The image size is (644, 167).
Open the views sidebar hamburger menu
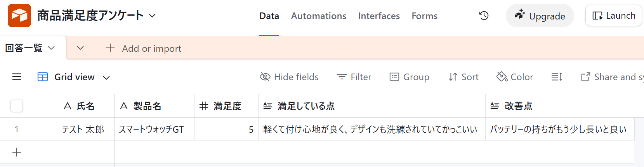coord(17,77)
